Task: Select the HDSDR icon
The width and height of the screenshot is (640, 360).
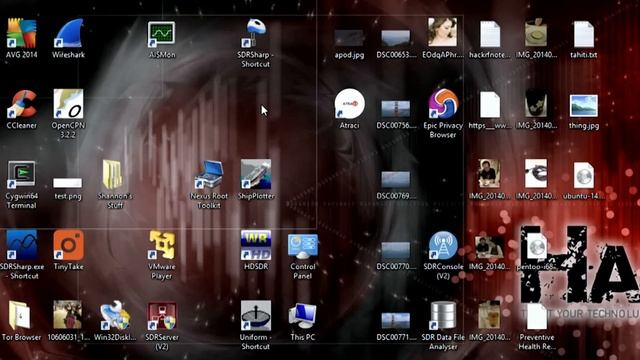Action: click(256, 245)
